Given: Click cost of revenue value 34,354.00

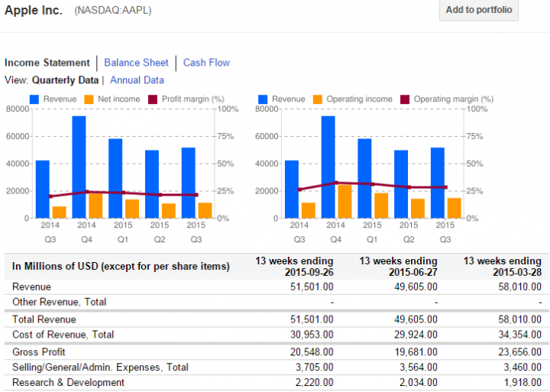Looking at the screenshot, I should [520, 335].
